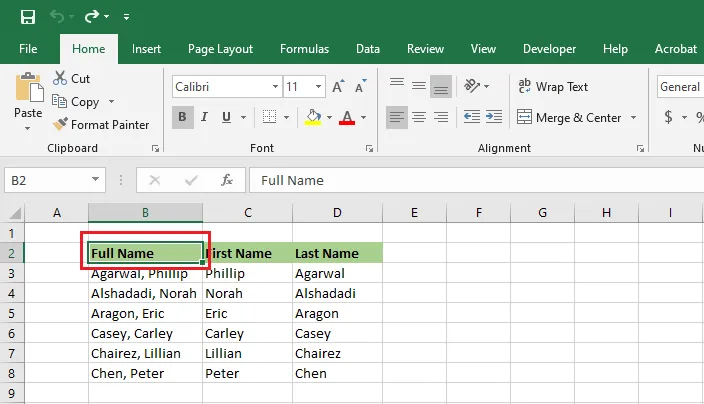Activate the Format Painter
Screen dimensions: 704x404
point(101,124)
